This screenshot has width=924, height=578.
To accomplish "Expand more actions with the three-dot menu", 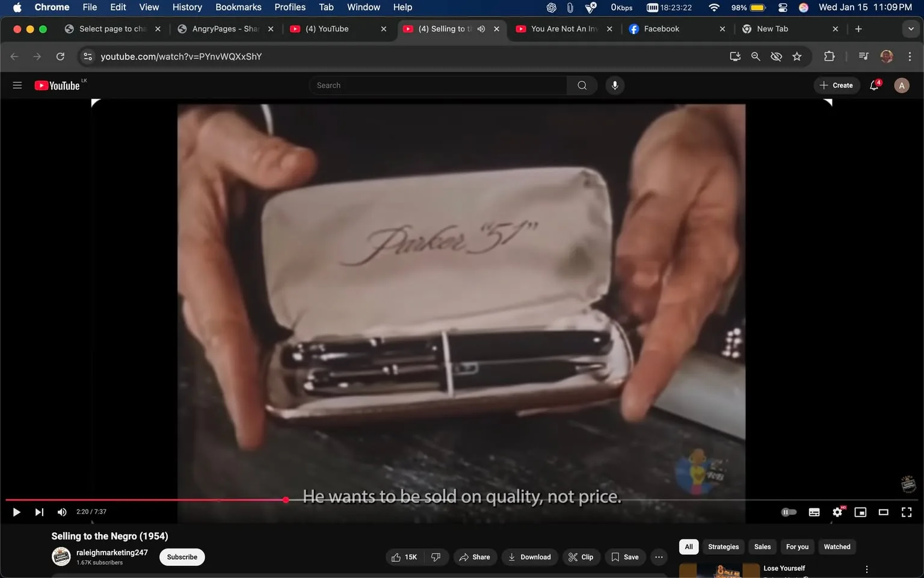I will [x=659, y=557].
